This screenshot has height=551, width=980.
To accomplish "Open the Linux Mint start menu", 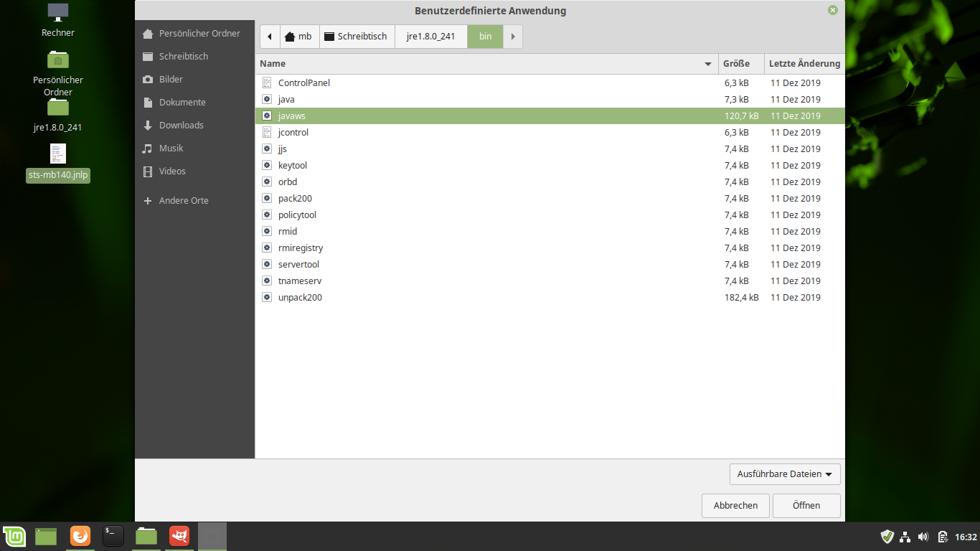I will pos(14,536).
